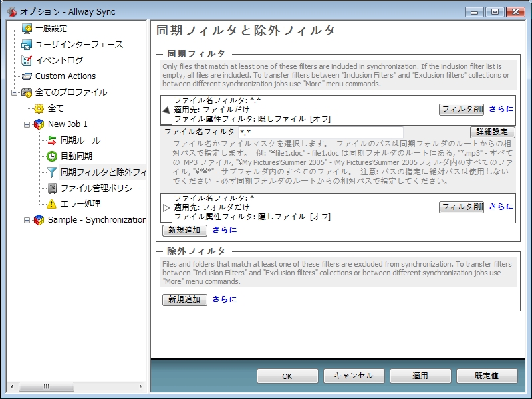Viewport: 532px width, 399px height.
Task: Select 一般設定 in the tree
Action: 51,29
